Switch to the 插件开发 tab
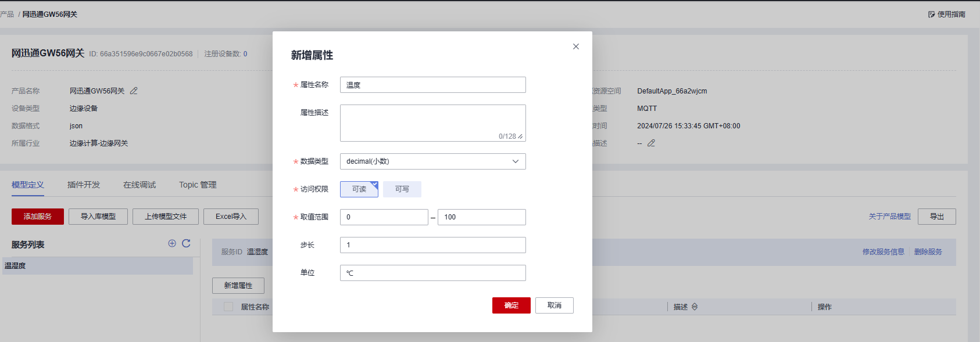 pyautogui.click(x=84, y=185)
